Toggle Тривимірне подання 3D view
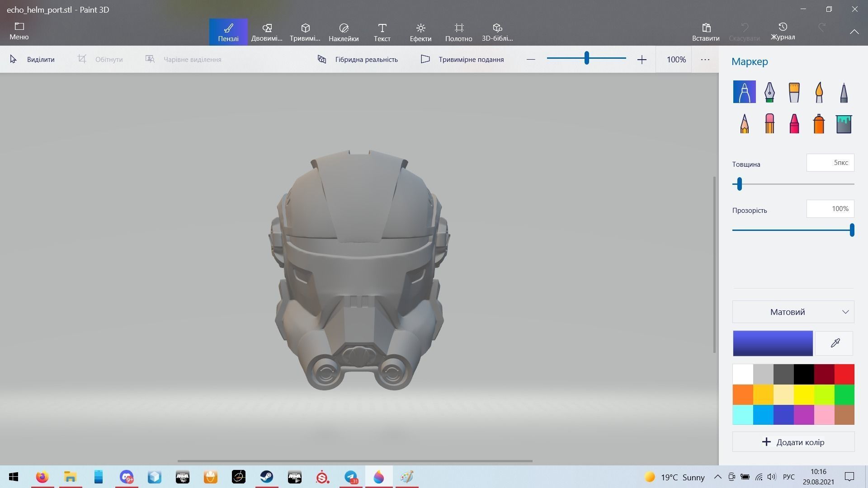The height and width of the screenshot is (488, 868). pos(462,59)
